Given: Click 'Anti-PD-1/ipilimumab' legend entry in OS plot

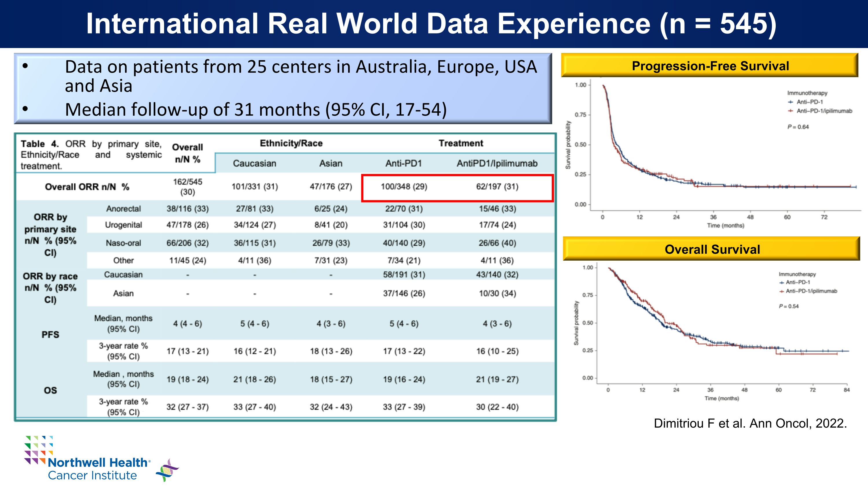Looking at the screenshot, I should pyautogui.click(x=808, y=291).
